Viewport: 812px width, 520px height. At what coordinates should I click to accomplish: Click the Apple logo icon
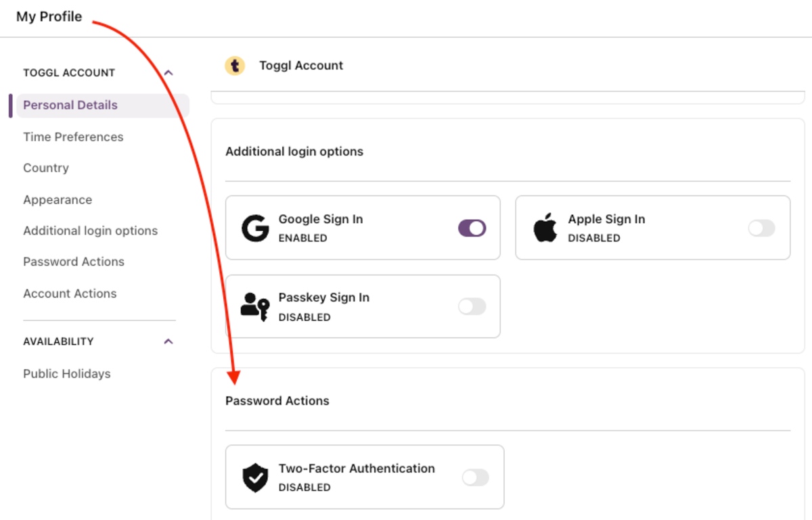click(545, 227)
